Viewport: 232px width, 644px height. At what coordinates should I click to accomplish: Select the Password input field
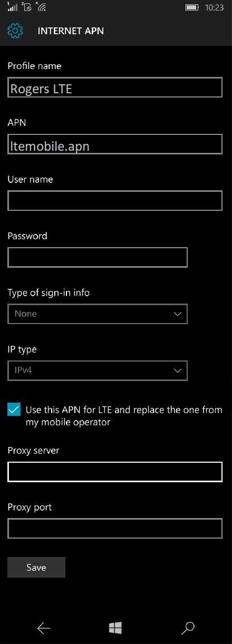98,257
